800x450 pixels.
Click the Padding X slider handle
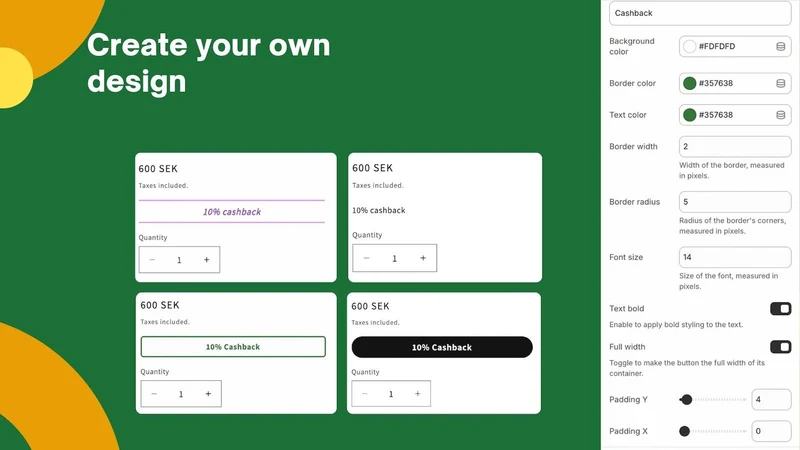685,431
